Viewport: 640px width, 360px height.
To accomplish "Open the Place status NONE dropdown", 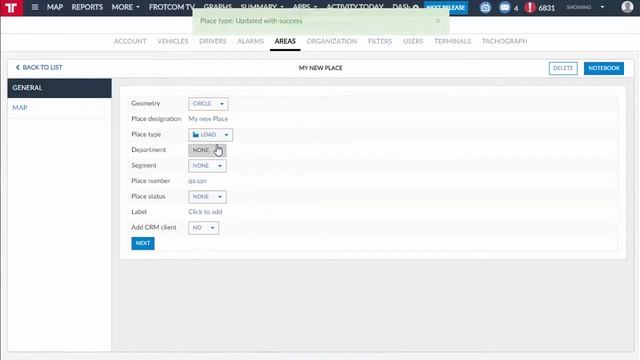I will pos(207,197).
